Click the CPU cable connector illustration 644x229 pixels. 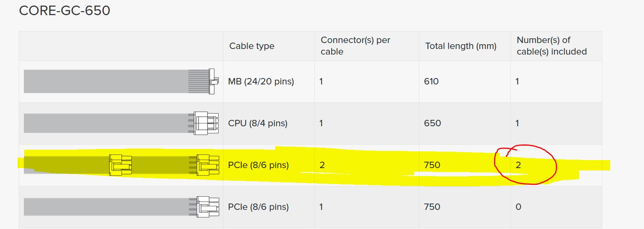[206, 123]
